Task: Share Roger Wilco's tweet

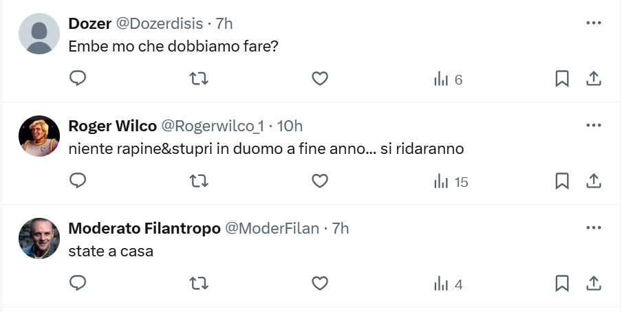Action: (594, 181)
